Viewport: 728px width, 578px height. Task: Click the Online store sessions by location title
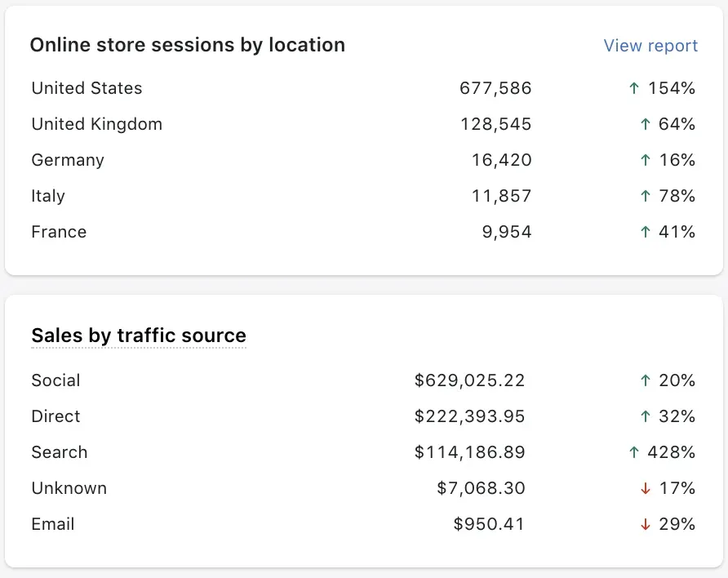(x=188, y=45)
